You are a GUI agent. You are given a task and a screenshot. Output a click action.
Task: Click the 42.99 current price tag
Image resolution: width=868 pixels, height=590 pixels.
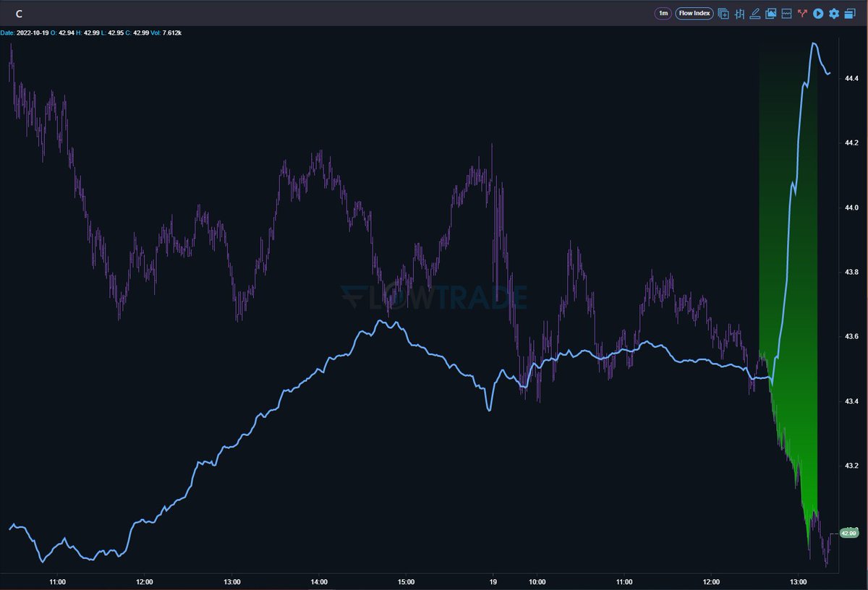[848, 533]
